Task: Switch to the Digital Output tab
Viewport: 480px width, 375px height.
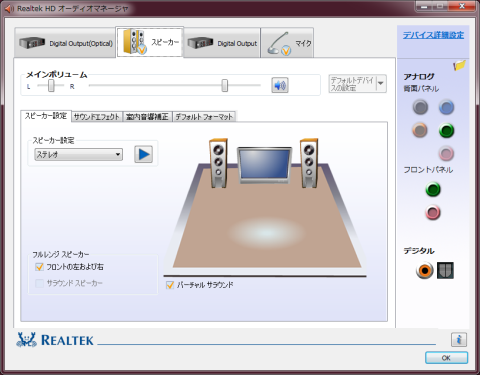Action: 222,43
